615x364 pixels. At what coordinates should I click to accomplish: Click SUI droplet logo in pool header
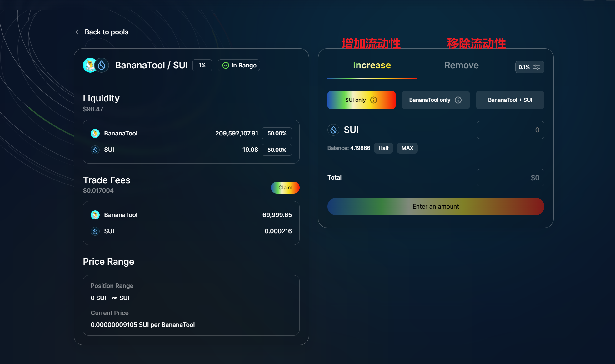pos(102,65)
